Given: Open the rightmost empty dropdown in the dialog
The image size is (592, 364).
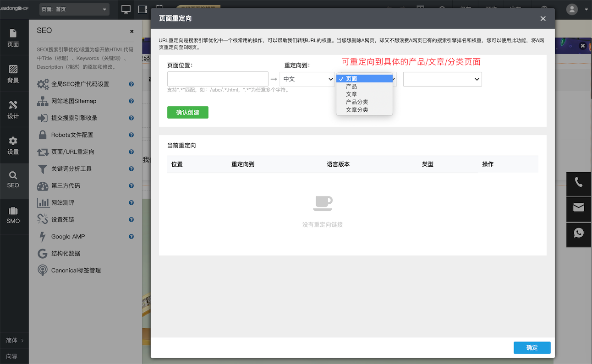Looking at the screenshot, I should 442,79.
